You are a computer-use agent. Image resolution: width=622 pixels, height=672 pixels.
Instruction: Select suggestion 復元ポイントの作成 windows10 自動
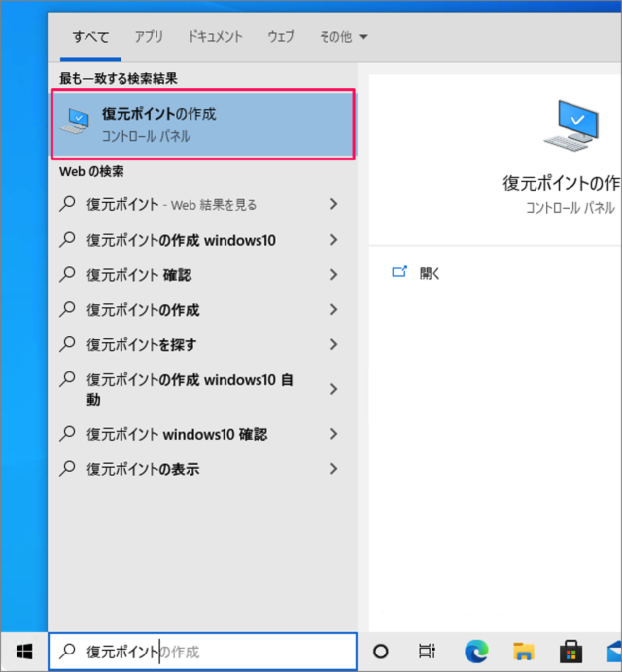(202, 389)
